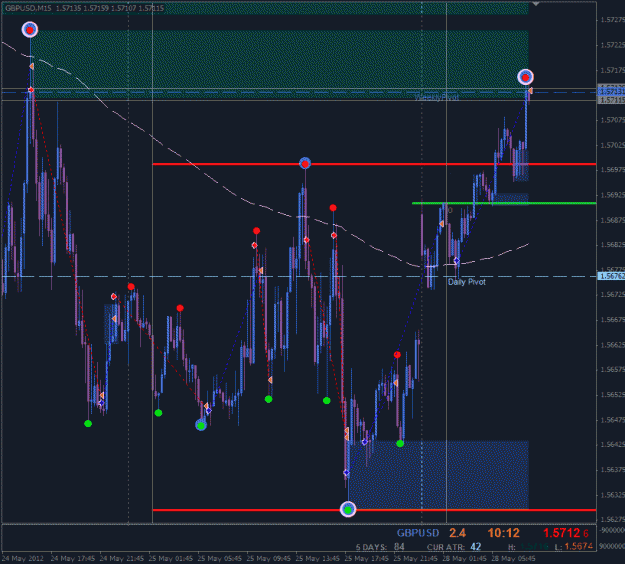
Task: Click the 24 May 2012 date label
Action: click(23, 558)
